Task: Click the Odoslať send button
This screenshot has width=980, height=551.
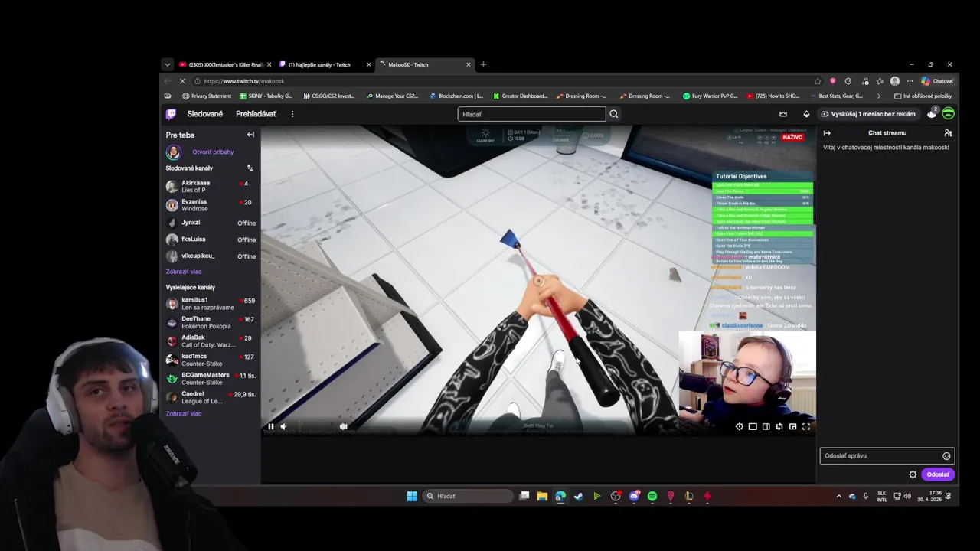Action: 938,474
